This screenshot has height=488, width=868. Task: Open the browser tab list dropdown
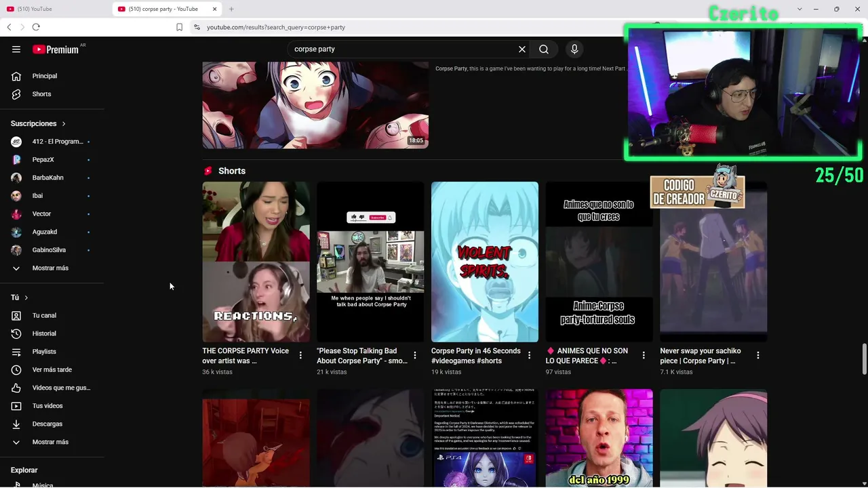pyautogui.click(x=800, y=9)
